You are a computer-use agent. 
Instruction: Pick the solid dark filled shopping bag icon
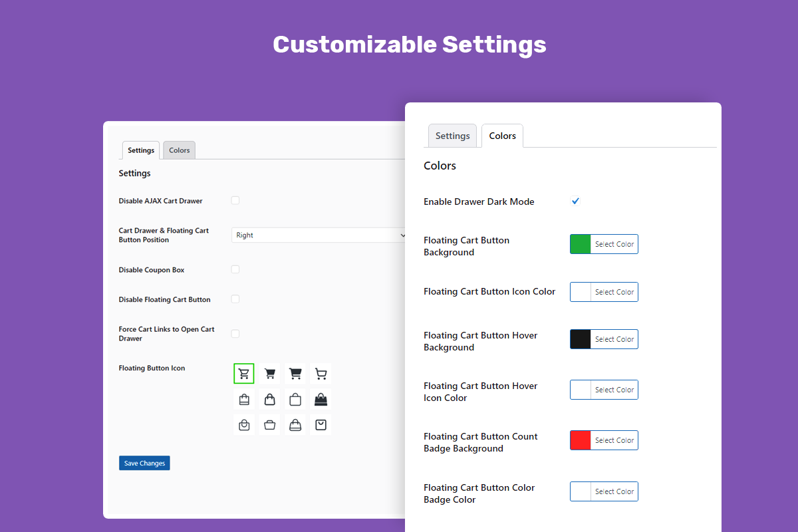coord(321,399)
